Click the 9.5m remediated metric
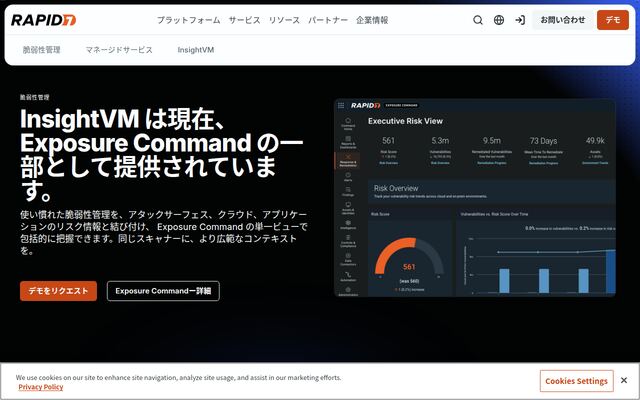 (491, 141)
